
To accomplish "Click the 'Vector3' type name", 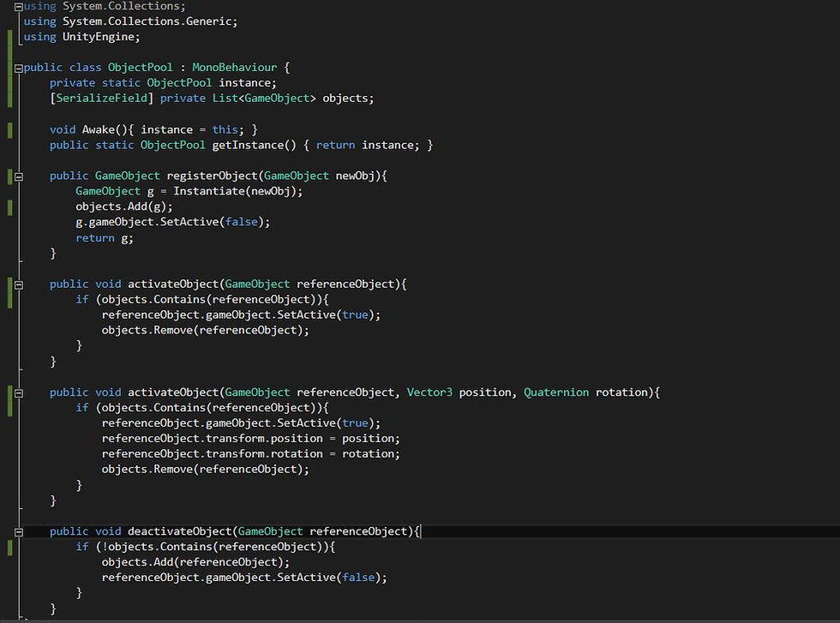I will click(x=429, y=392).
